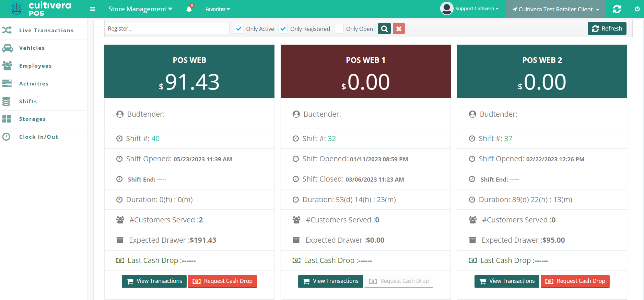Viewport: 644px width, 300px height.
Task: Click Duration 89(d) 22(h) : 13(m) text
Action: 526,200
